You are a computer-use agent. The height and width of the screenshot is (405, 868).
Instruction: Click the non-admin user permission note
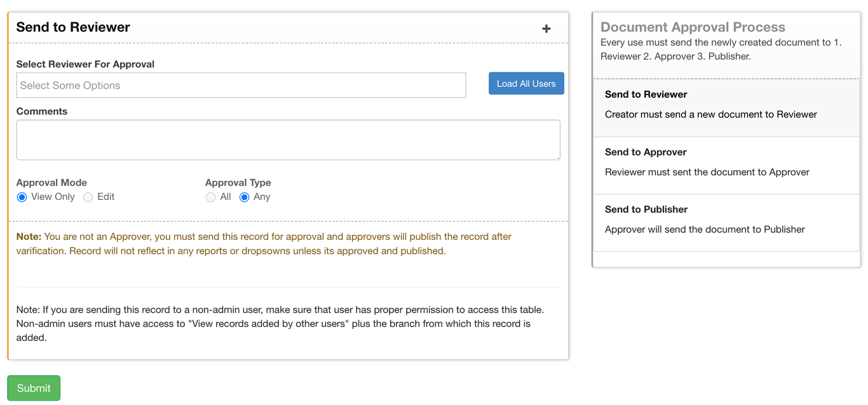tap(280, 324)
